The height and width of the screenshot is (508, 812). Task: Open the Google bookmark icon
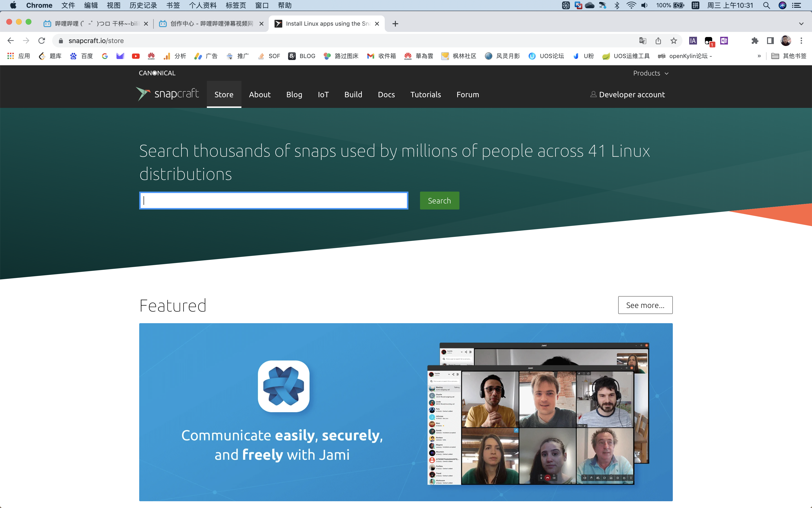[105, 56]
